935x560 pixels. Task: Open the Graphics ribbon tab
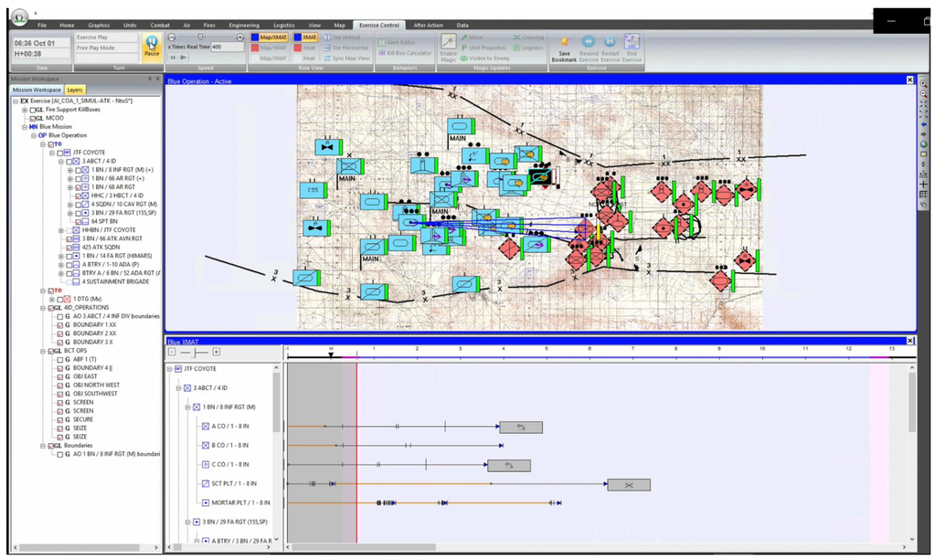coord(99,25)
